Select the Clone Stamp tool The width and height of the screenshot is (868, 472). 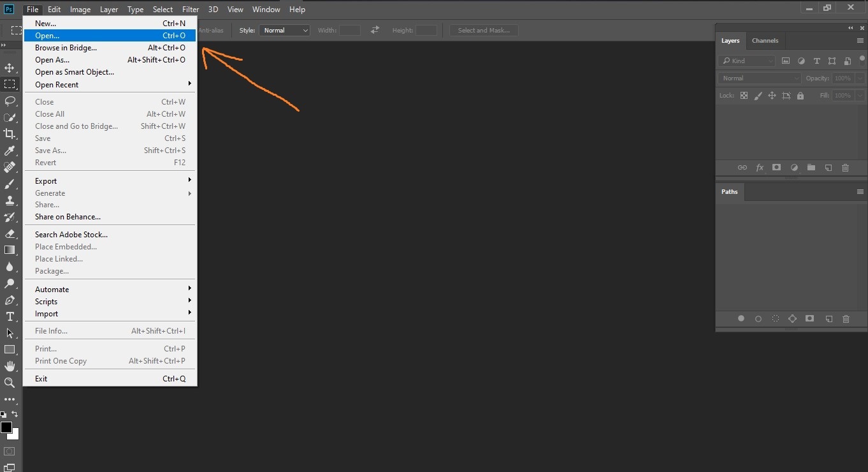click(x=10, y=200)
